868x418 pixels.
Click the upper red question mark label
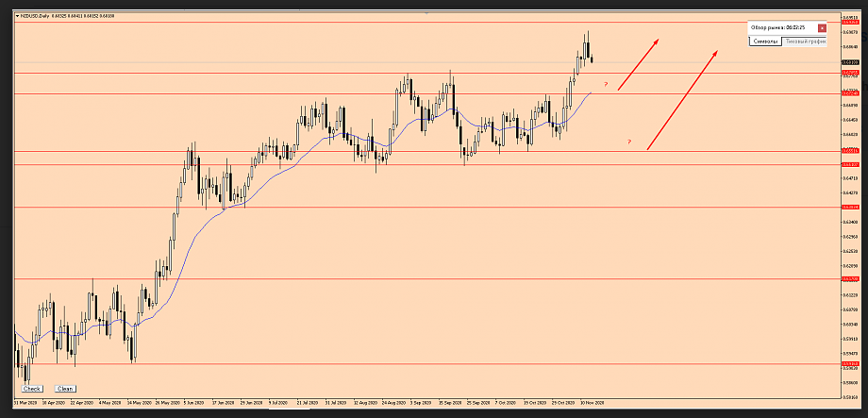point(606,85)
